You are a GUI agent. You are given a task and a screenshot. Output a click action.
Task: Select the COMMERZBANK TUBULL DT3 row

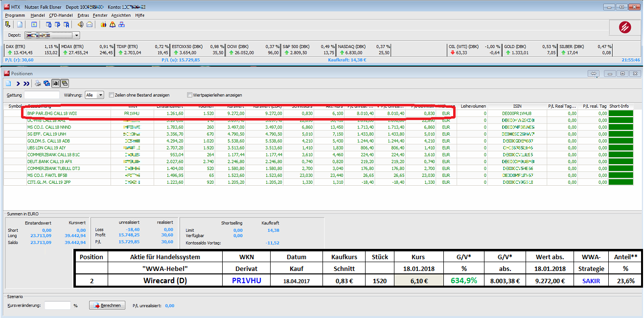click(319, 168)
